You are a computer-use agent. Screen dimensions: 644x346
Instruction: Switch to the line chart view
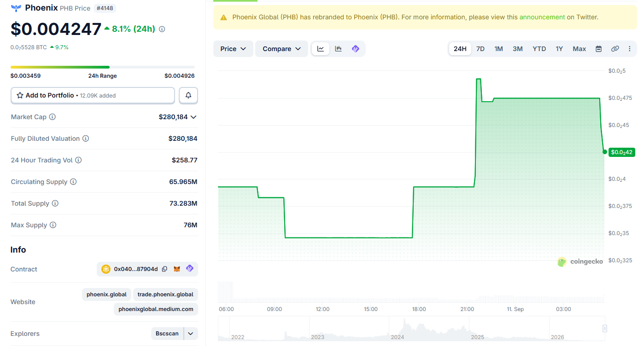tap(321, 49)
